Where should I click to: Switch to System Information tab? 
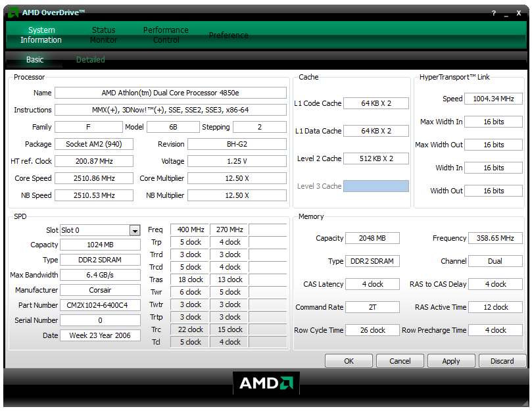pyautogui.click(x=41, y=35)
